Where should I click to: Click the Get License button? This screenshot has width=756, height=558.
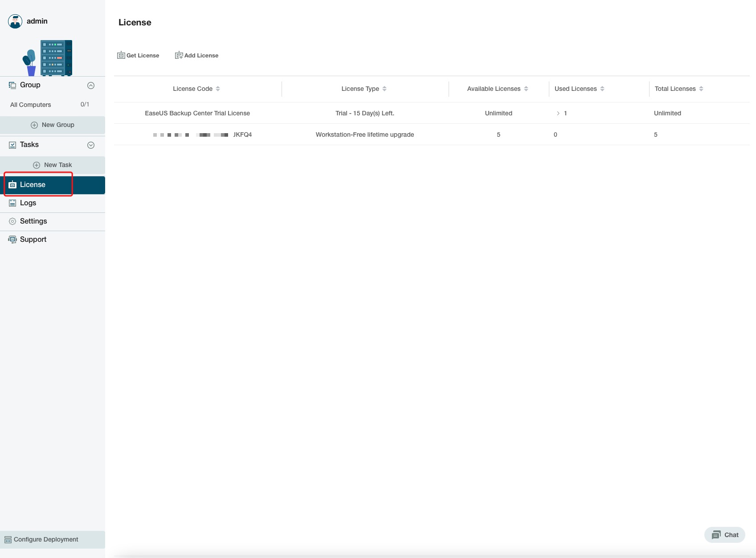[x=138, y=55]
